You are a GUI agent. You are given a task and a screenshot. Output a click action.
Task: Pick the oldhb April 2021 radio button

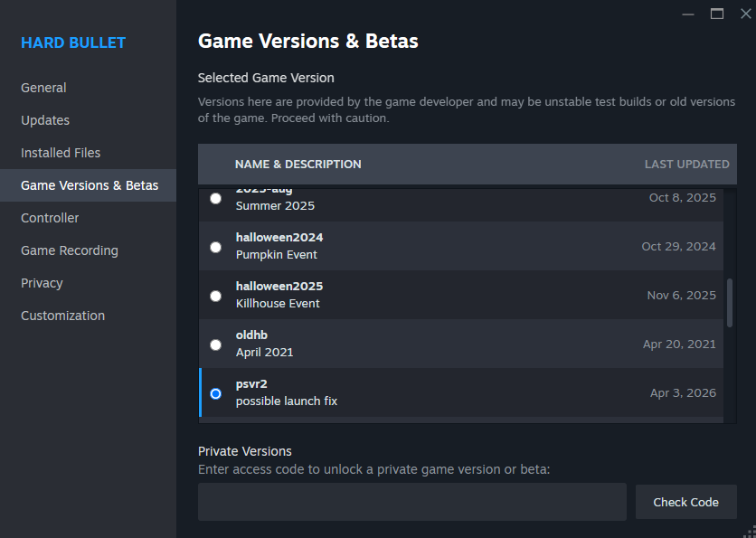point(215,345)
